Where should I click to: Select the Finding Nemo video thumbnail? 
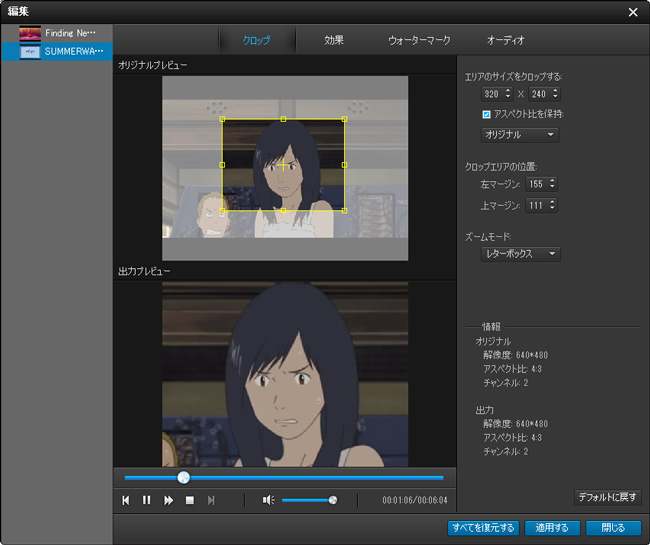31,33
